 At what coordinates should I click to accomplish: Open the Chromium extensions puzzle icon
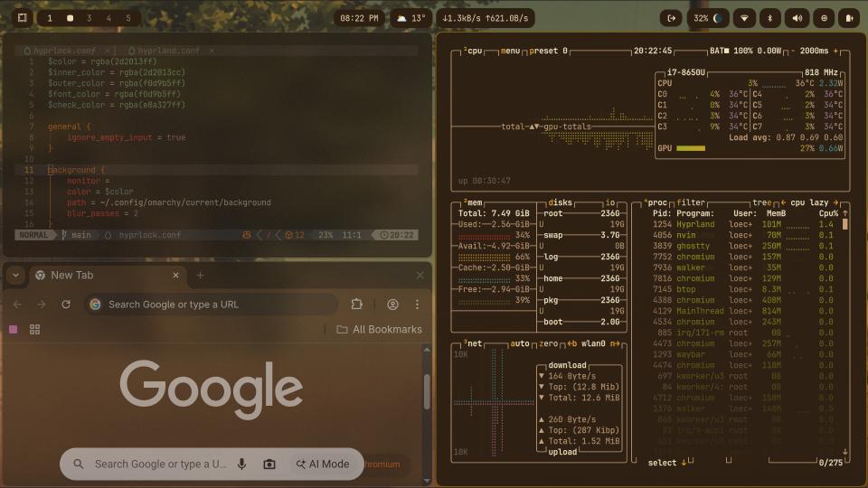pos(357,305)
